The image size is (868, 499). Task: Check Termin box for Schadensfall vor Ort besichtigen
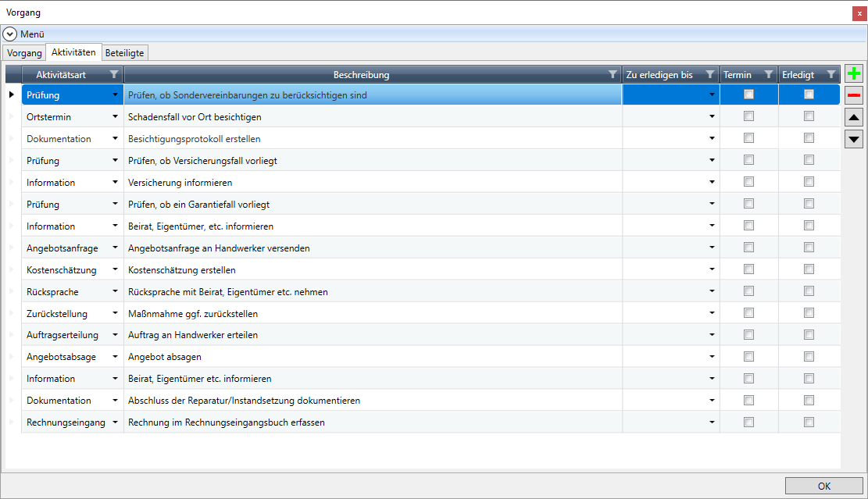click(748, 116)
